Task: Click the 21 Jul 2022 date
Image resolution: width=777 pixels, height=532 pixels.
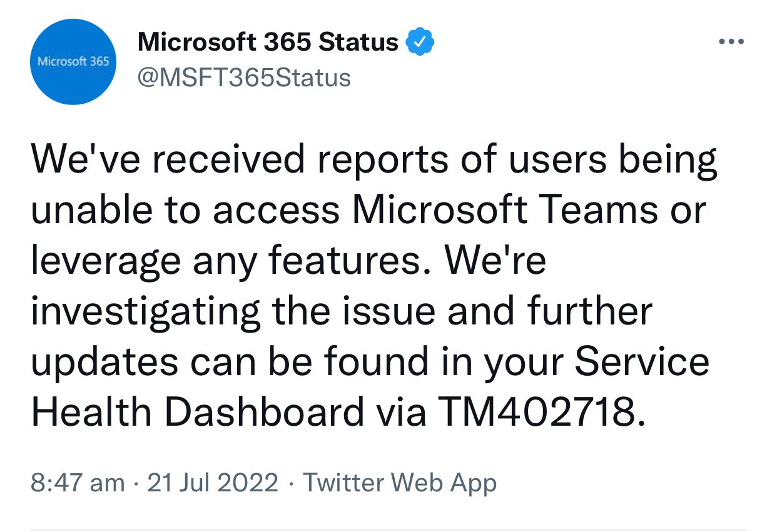Action: coord(213,483)
